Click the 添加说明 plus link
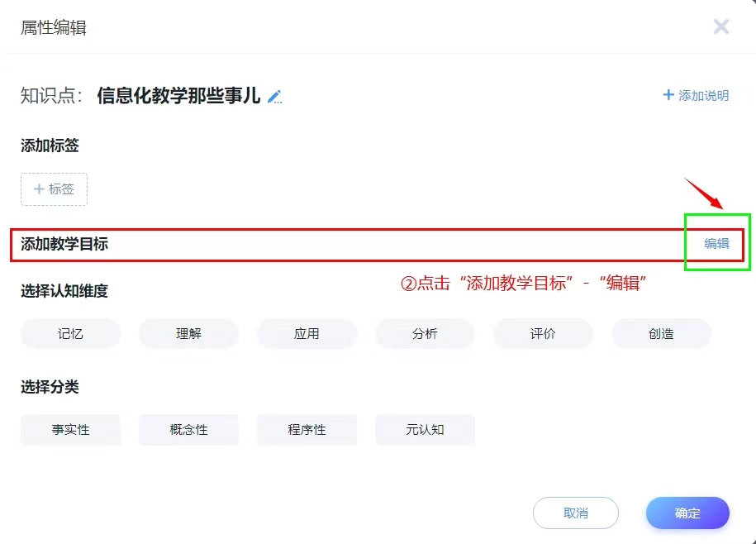Screen dimensions: 756x544 coord(696,96)
